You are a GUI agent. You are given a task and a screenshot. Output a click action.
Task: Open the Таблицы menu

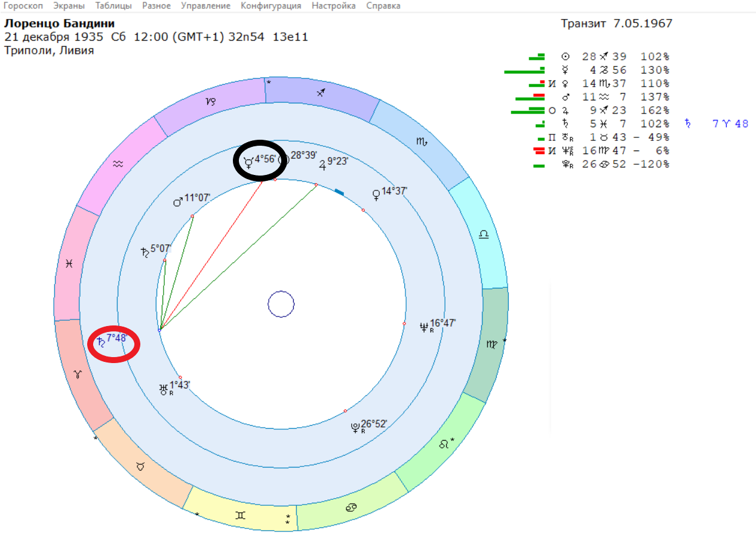click(x=113, y=5)
